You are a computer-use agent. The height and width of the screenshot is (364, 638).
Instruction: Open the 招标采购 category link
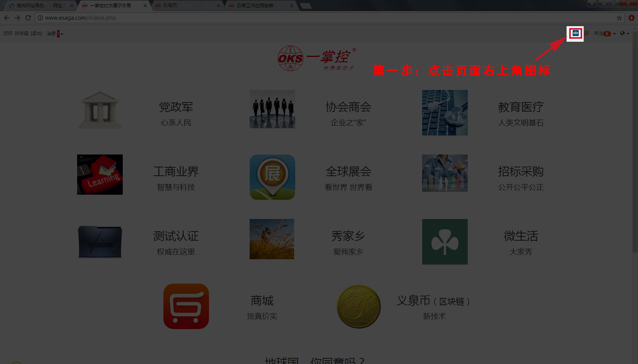tap(521, 172)
